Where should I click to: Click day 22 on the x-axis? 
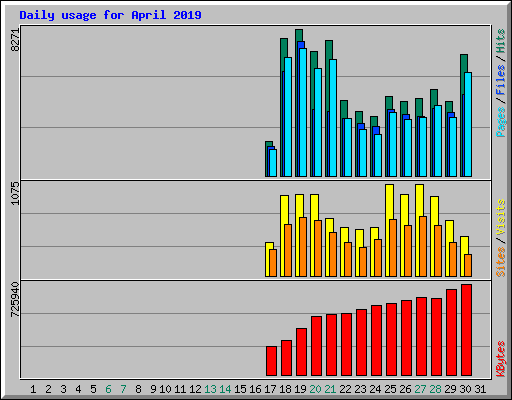coord(345,389)
